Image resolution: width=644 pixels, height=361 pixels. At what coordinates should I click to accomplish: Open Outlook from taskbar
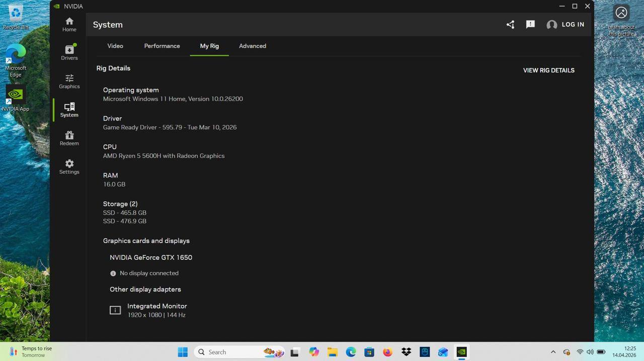pos(443,352)
